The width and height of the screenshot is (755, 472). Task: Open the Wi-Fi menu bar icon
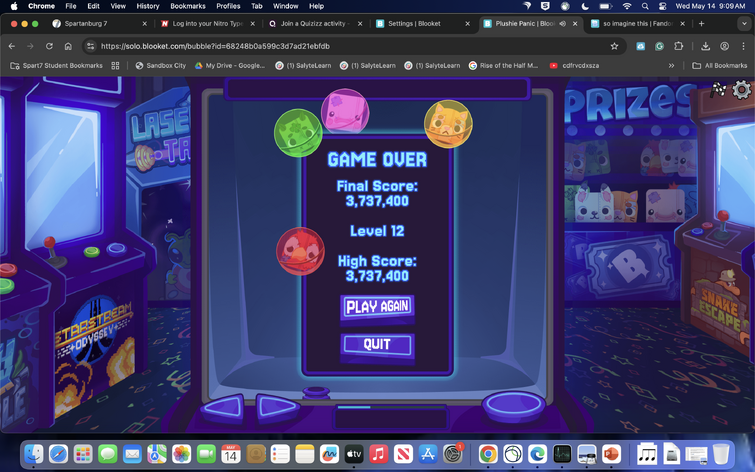point(626,6)
